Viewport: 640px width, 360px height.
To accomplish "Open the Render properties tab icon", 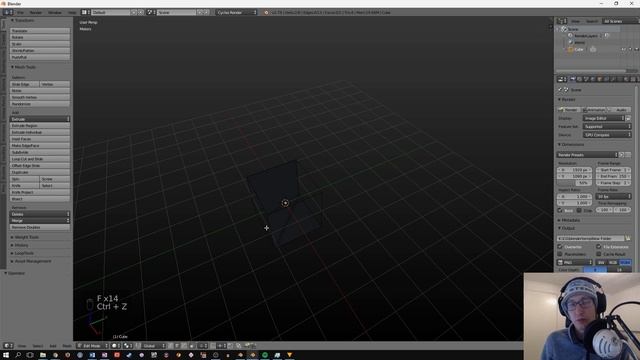I will [x=573, y=79].
